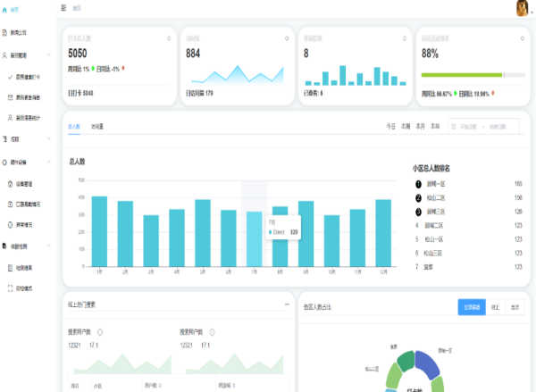Screen dimensions: 536x392
Task: Click the date range input field
Action: pyautogui.click(x=484, y=127)
